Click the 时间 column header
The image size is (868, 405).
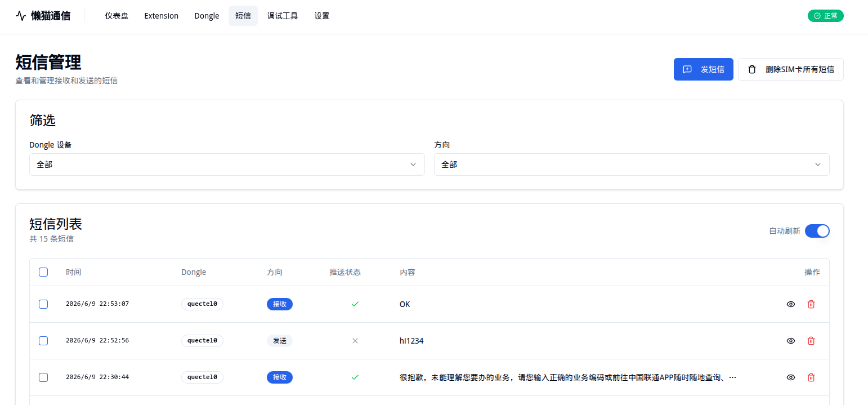pyautogui.click(x=74, y=272)
